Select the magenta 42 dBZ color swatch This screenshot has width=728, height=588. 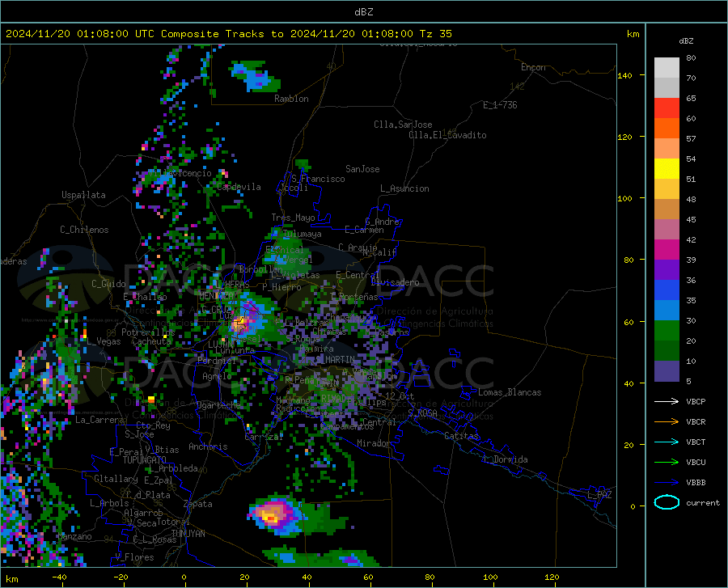pos(667,250)
